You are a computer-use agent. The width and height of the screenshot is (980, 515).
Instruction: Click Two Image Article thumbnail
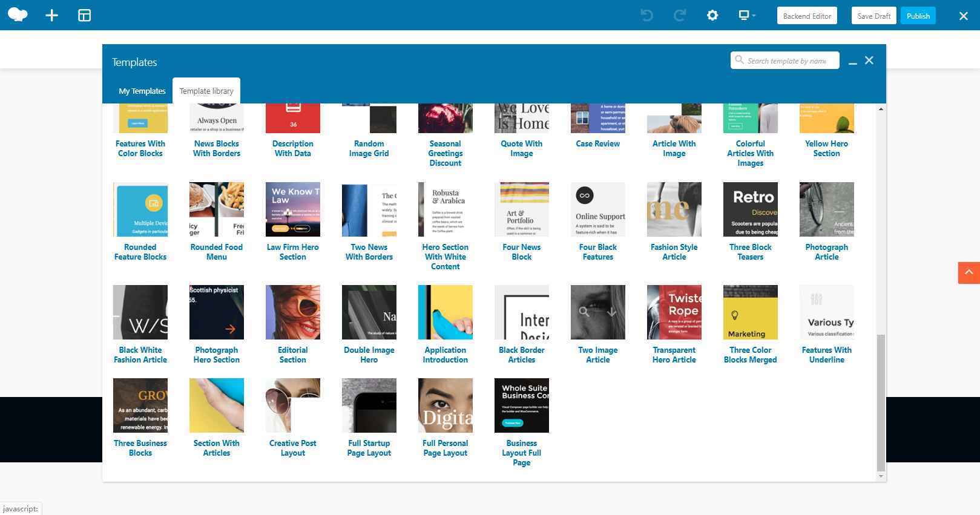[x=598, y=312]
